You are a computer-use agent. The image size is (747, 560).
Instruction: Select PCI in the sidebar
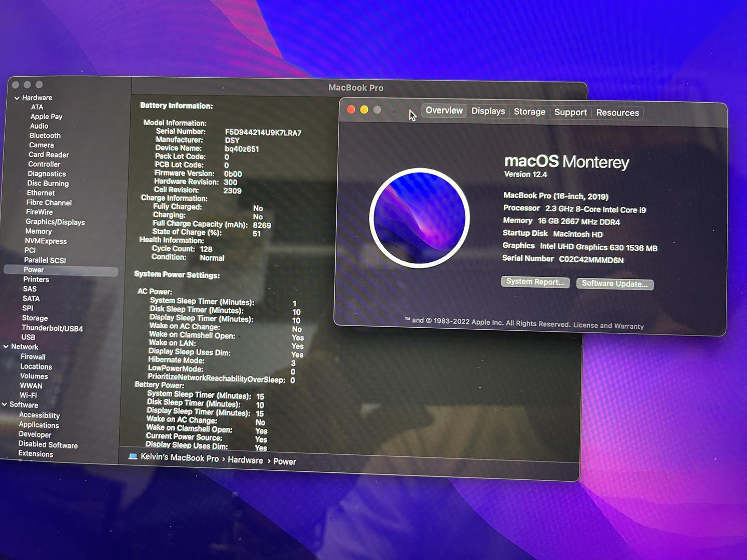point(30,250)
